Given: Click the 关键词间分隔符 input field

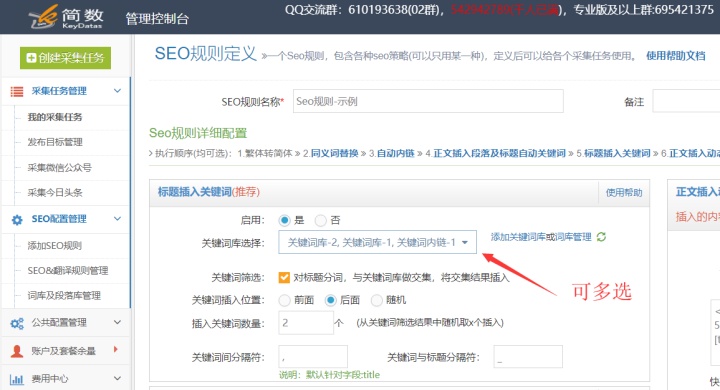Looking at the screenshot, I should (313, 357).
